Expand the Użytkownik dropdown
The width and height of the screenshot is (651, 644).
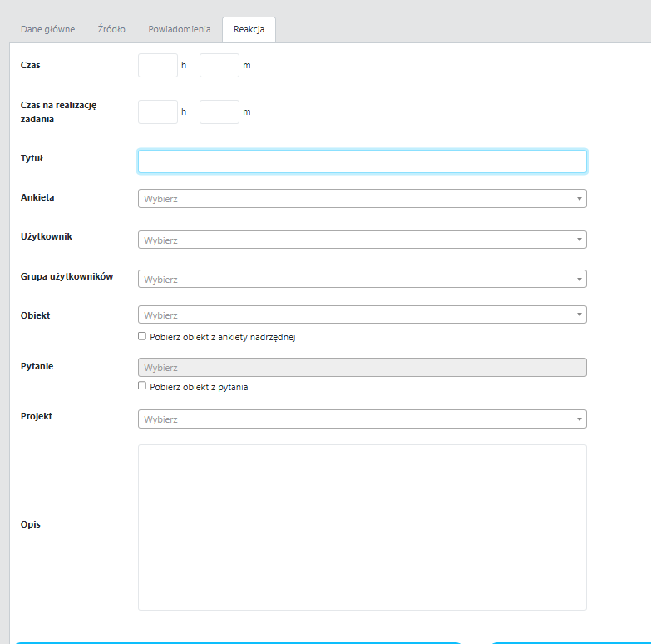point(362,240)
